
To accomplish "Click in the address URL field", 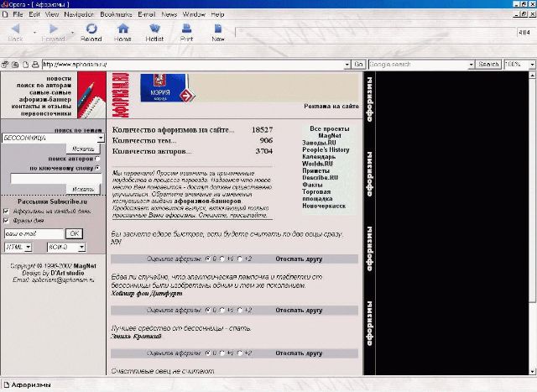I will tap(193, 65).
